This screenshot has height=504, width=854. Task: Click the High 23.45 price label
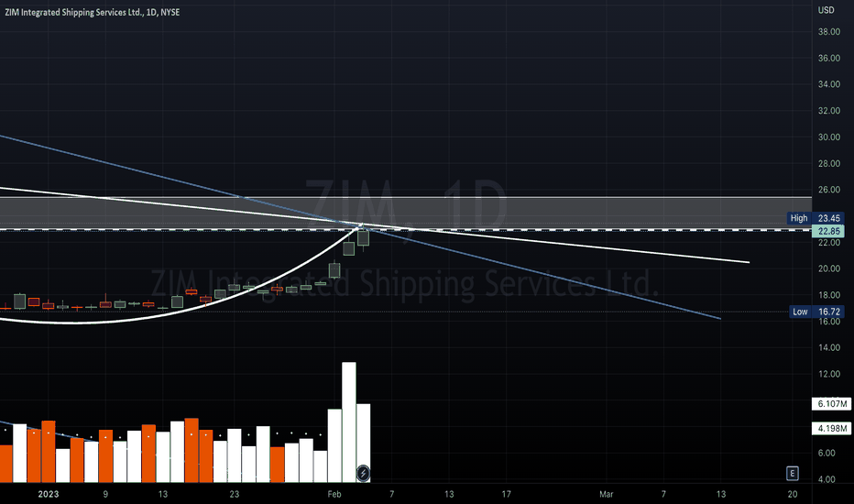[x=817, y=218]
